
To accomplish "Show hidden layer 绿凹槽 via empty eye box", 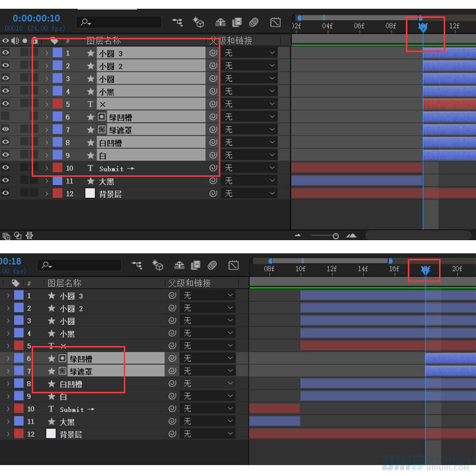I will (x=5, y=117).
